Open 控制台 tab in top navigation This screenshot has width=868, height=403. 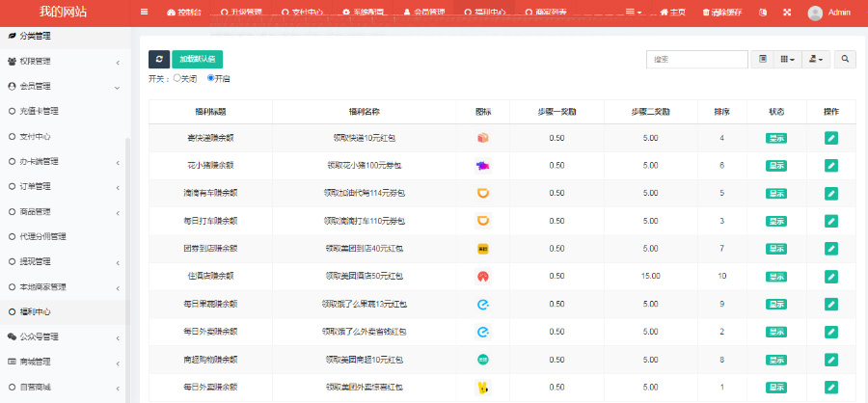coord(183,13)
